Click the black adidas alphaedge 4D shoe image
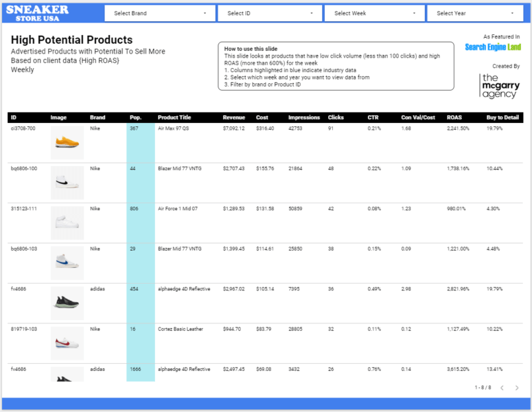 (x=67, y=303)
